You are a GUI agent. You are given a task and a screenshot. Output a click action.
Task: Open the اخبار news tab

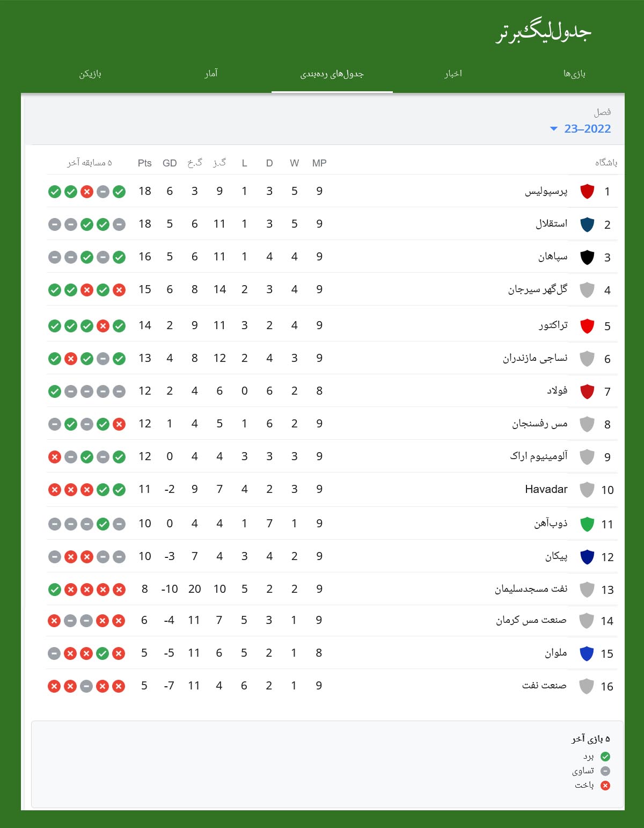[x=452, y=74]
